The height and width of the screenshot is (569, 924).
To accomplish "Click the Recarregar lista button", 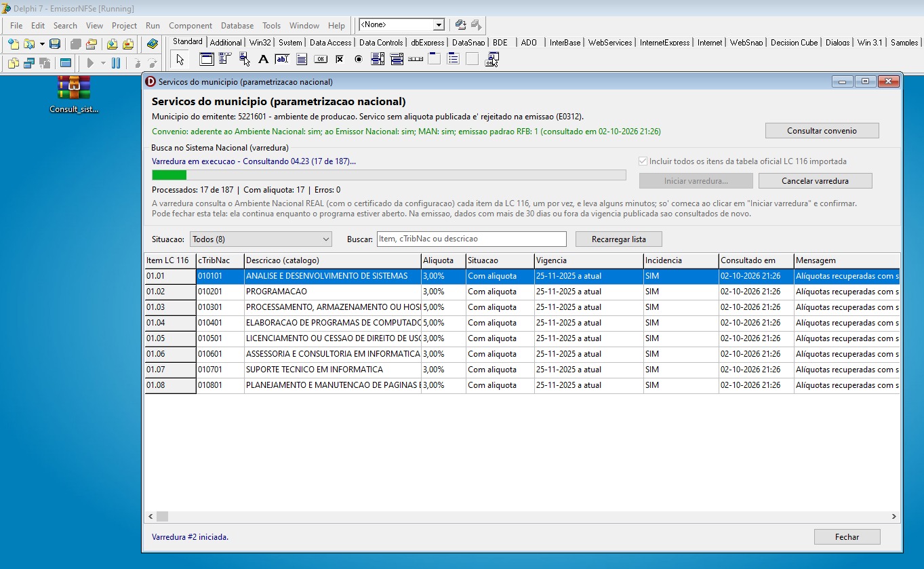I will coord(618,239).
